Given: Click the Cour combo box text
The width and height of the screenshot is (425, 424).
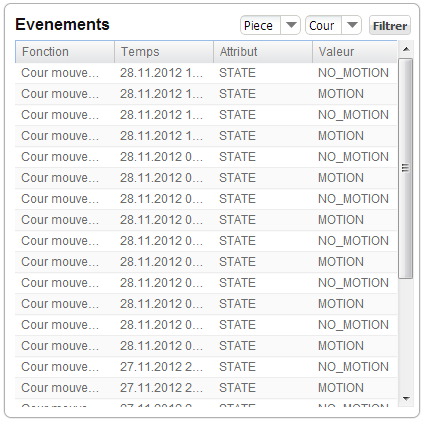Looking at the screenshot, I should point(323,25).
